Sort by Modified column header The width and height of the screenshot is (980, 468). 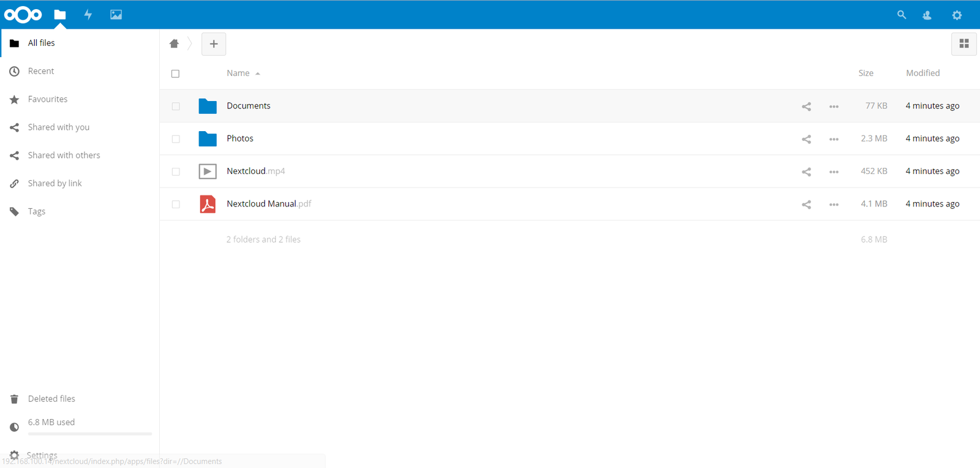coord(922,73)
